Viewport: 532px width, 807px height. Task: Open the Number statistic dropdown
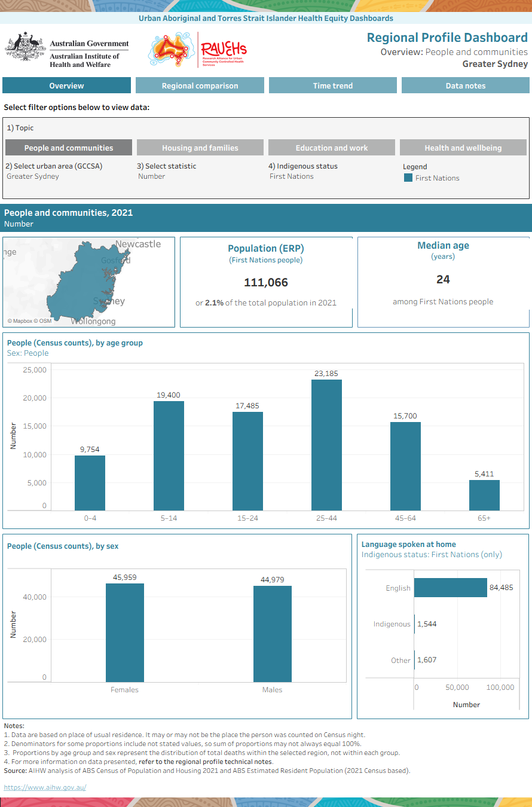pos(152,176)
